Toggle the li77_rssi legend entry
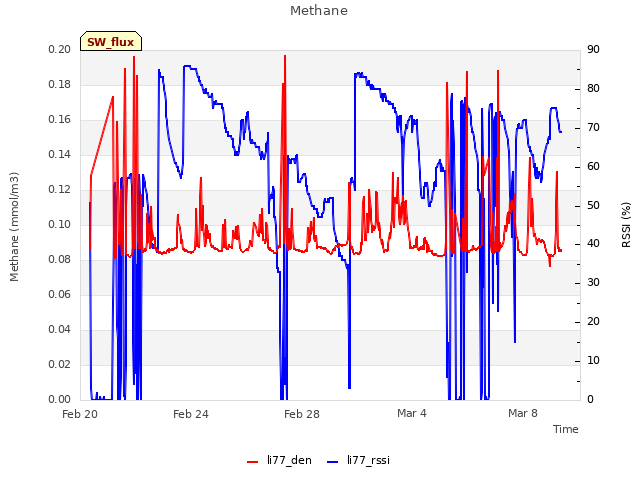This screenshot has width=640, height=480. [x=358, y=460]
